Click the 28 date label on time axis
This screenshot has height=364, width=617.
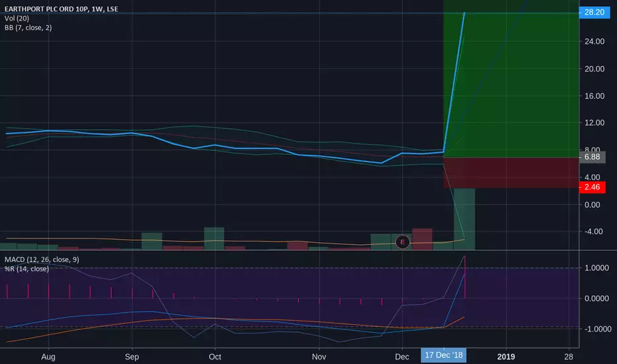tap(568, 357)
